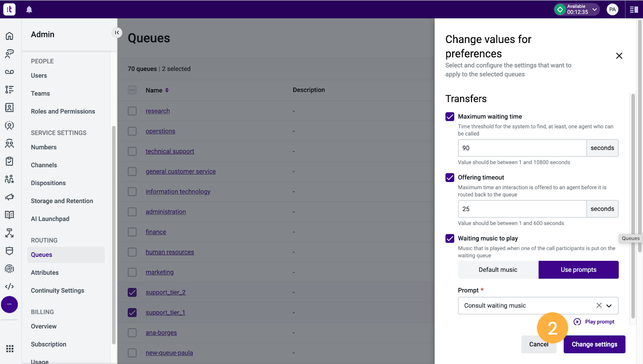This screenshot has height=364, width=643.
Task: Open the technical support queue link
Action: (170, 151)
